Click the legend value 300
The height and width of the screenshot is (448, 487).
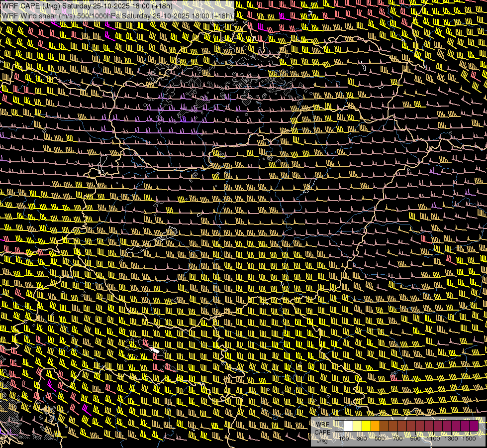pos(362,439)
